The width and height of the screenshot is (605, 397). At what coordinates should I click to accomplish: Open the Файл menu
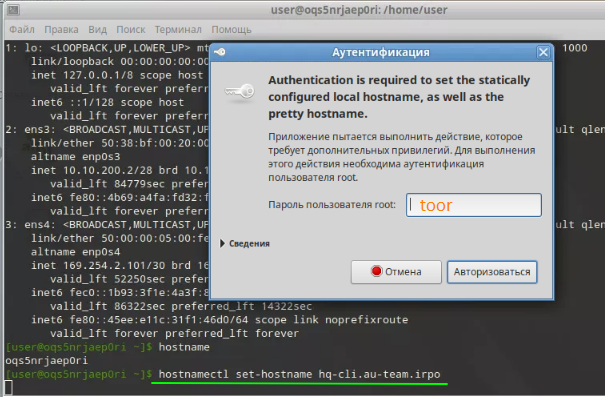pyautogui.click(x=22, y=29)
